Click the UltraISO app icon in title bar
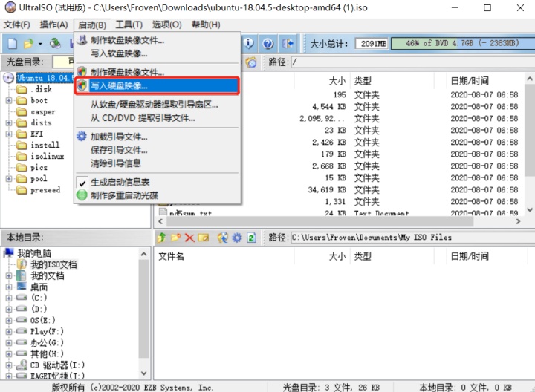Viewport: 535px width, 392px height. click(10, 7)
